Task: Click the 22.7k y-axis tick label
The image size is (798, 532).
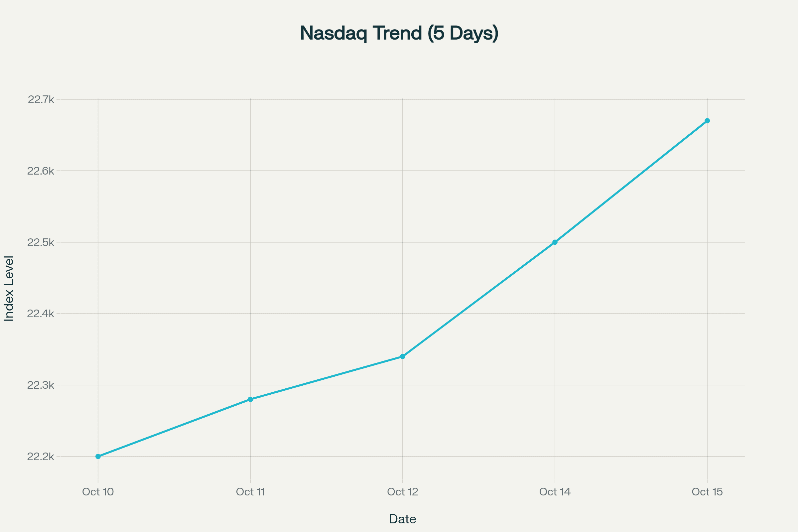Action: click(41, 99)
